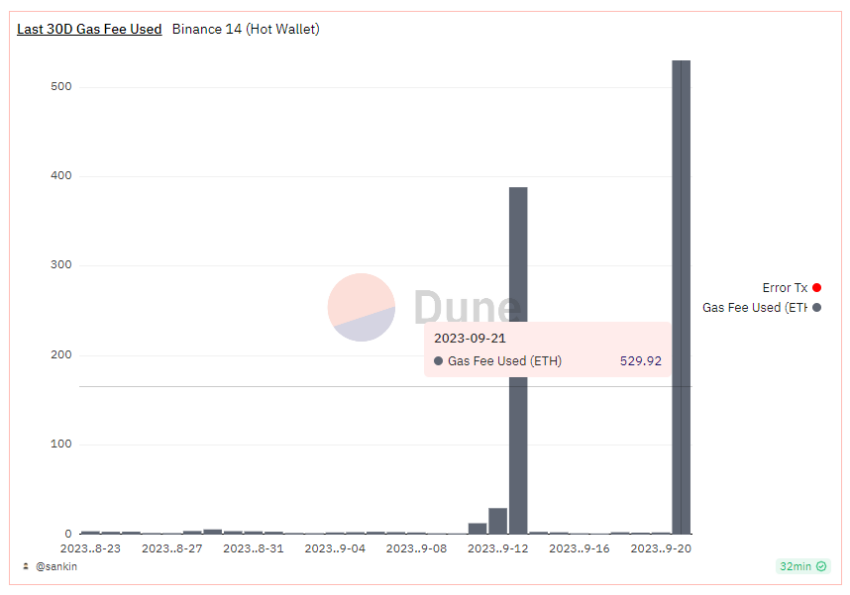The width and height of the screenshot is (850, 595).
Task: Toggle Gas Fee Used legend gray dot
Action: click(x=816, y=308)
